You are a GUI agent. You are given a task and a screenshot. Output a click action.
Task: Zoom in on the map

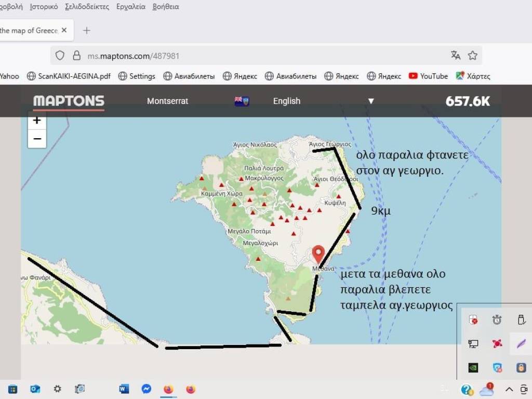[37, 121]
